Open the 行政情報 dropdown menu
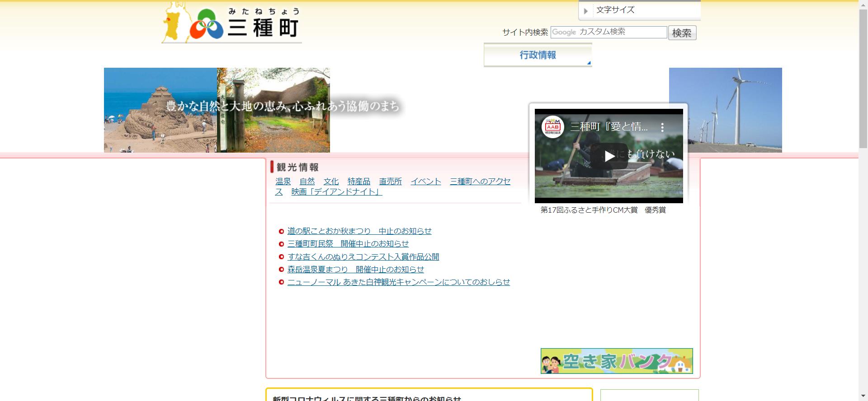This screenshot has height=401, width=868. pyautogui.click(x=538, y=55)
